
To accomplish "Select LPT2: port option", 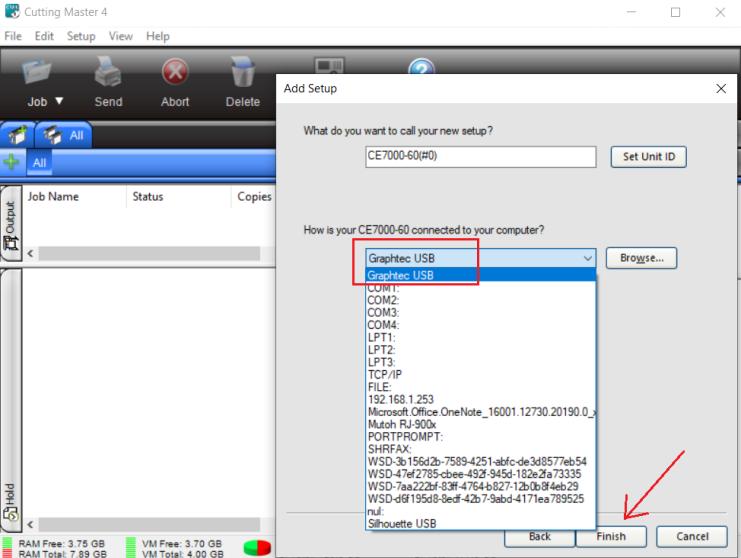I will coord(481,350).
